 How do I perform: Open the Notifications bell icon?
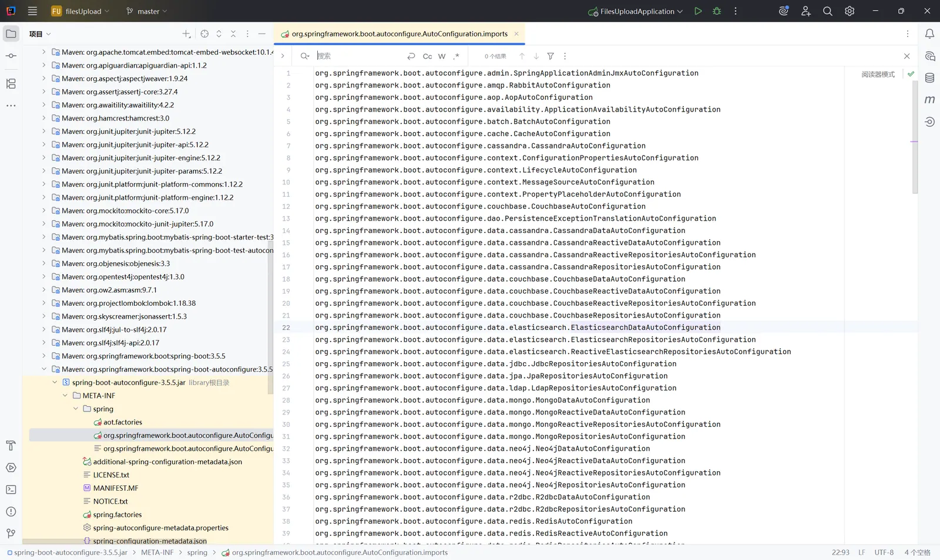[x=929, y=34]
